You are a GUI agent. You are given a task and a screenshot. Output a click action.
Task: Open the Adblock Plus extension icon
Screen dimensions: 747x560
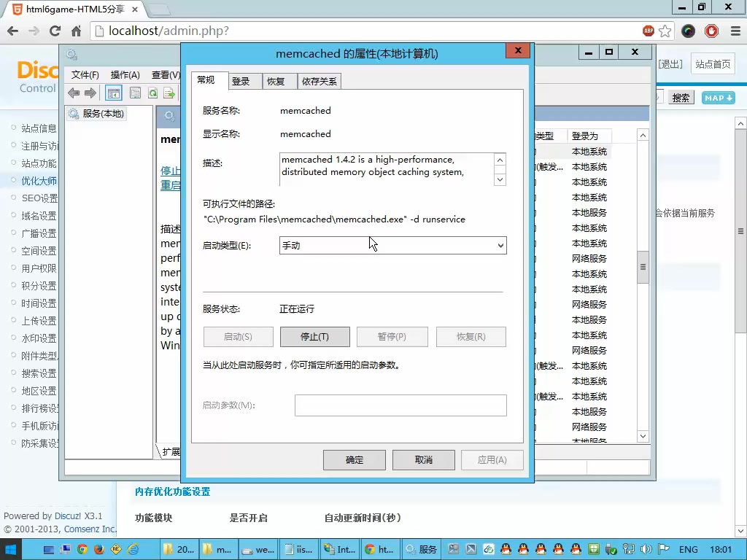coord(648,31)
